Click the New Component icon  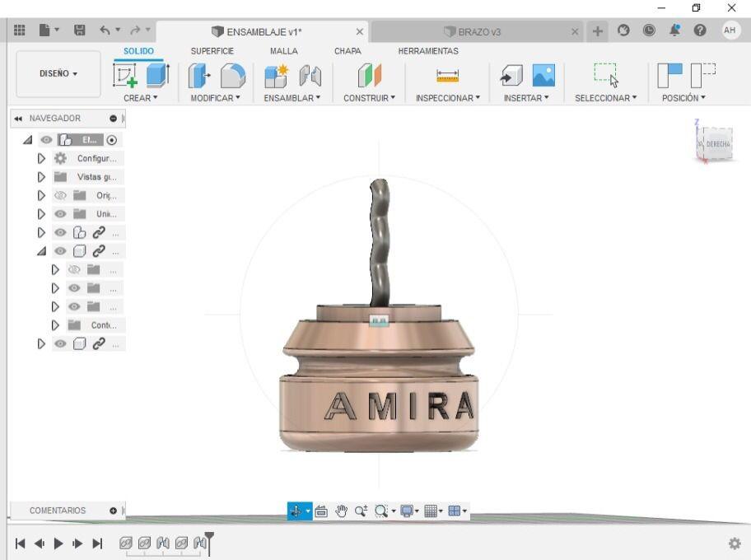(x=276, y=76)
